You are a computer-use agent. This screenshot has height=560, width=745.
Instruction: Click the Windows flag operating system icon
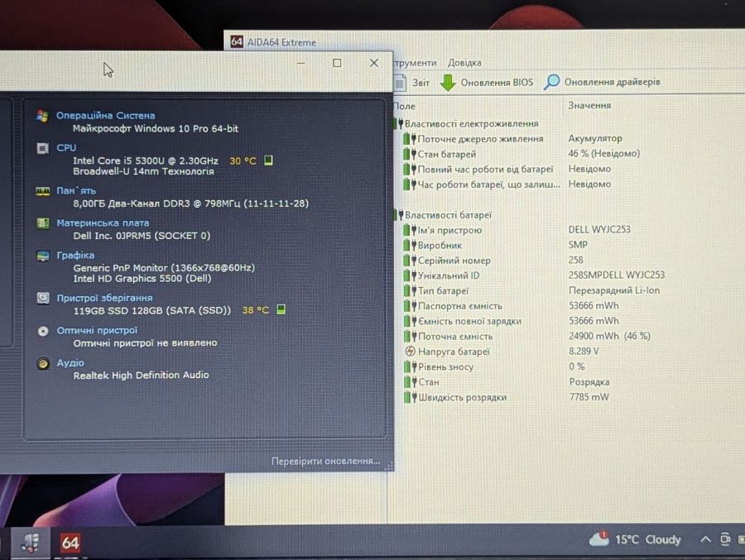click(42, 116)
